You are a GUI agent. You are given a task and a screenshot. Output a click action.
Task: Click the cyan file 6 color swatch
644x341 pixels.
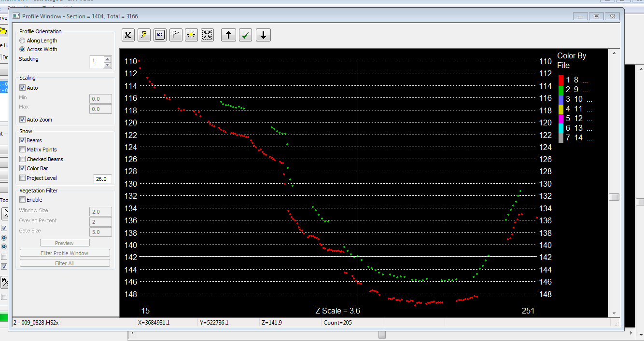point(561,128)
